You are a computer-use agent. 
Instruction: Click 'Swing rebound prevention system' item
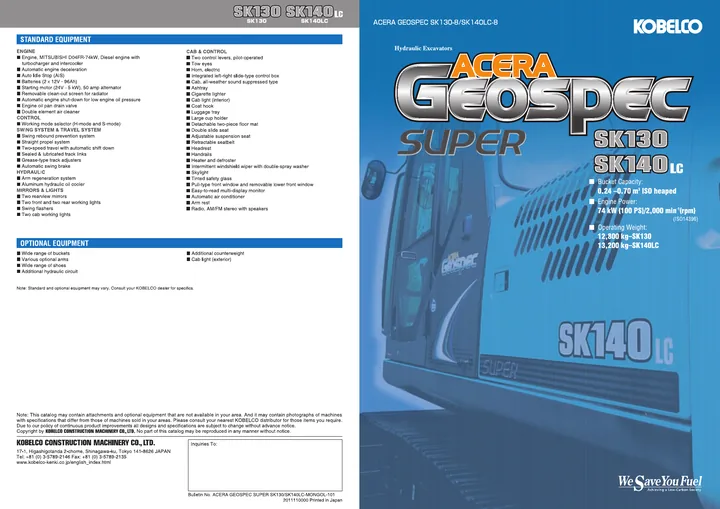58,136
